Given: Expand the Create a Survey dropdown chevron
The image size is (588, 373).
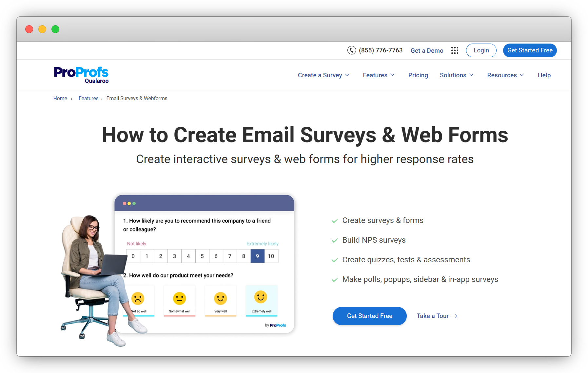Looking at the screenshot, I should [x=347, y=75].
